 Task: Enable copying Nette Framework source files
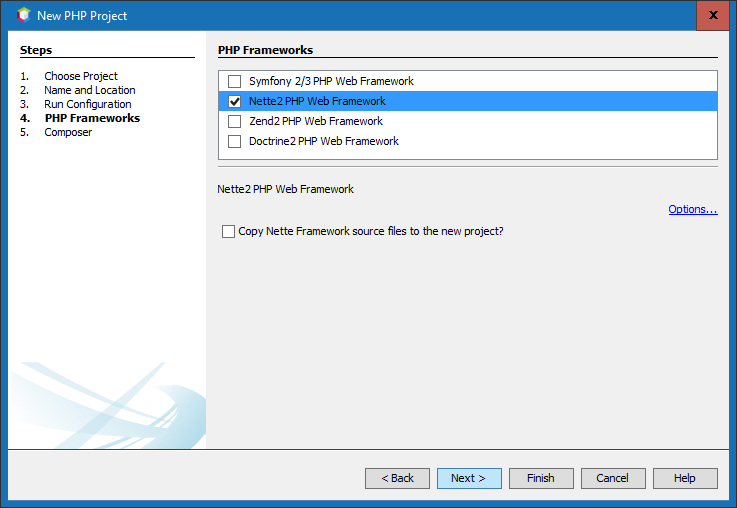pos(228,232)
